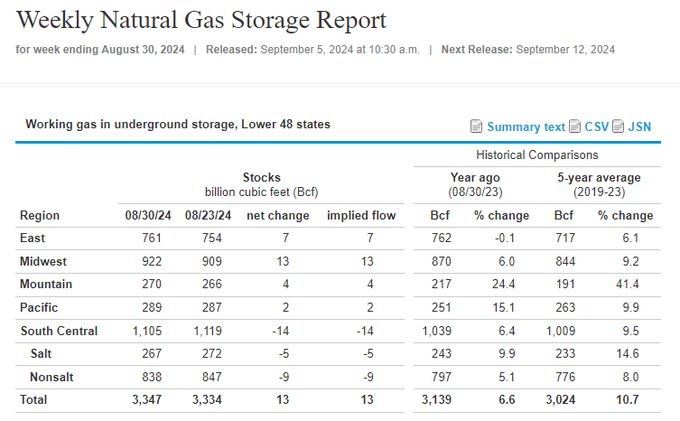Viewport: 680px width, 421px height.
Task: Click the Region column header
Action: click(x=40, y=215)
